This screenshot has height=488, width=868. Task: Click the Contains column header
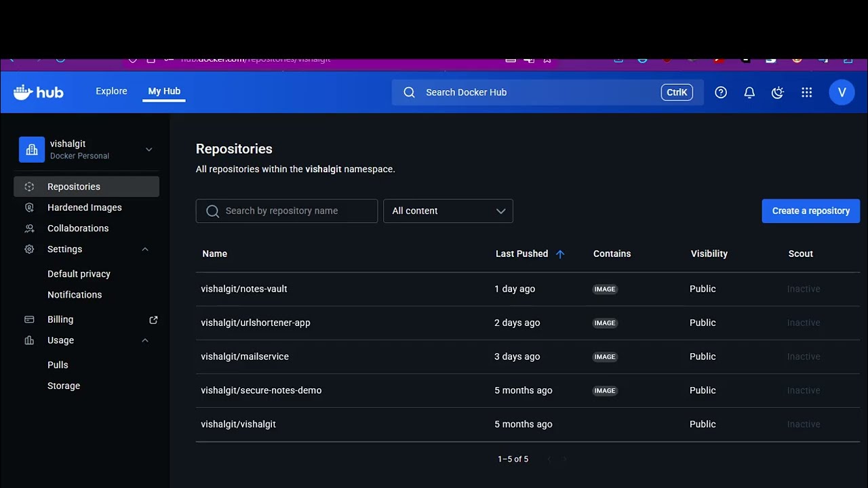pos(612,253)
